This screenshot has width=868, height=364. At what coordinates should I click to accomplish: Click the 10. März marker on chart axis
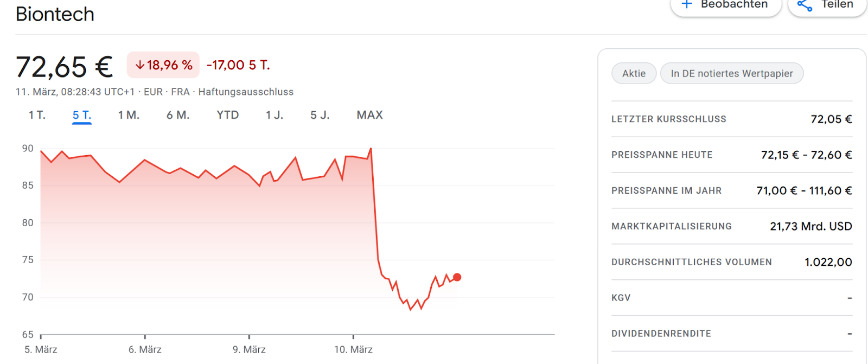coord(353,349)
